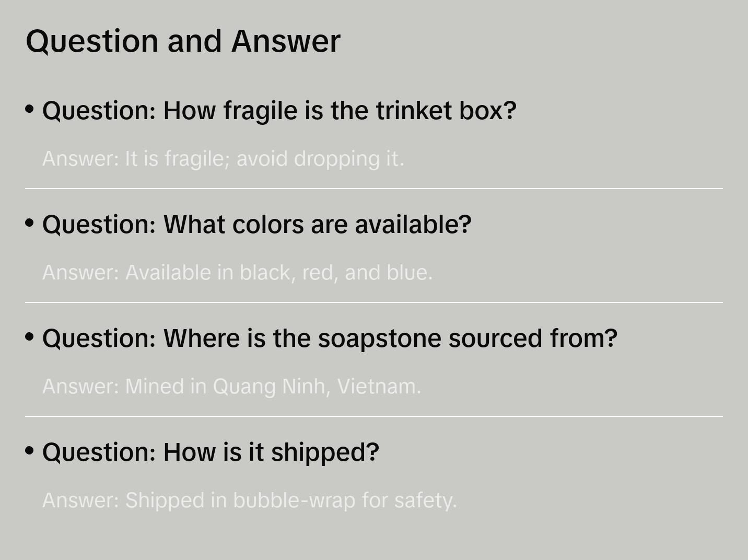Screen dimensions: 748x560
Task: Select the bubble-wrap shipping answer
Action: pyautogui.click(x=249, y=500)
